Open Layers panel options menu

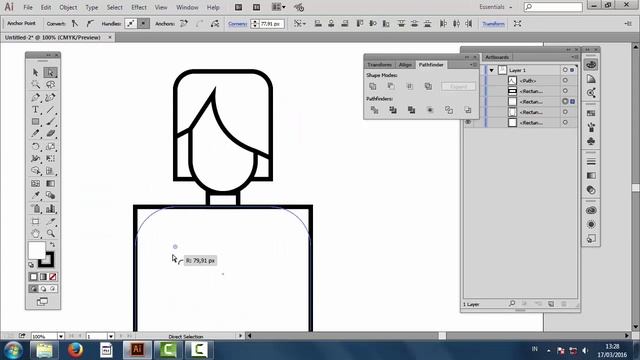[x=574, y=57]
